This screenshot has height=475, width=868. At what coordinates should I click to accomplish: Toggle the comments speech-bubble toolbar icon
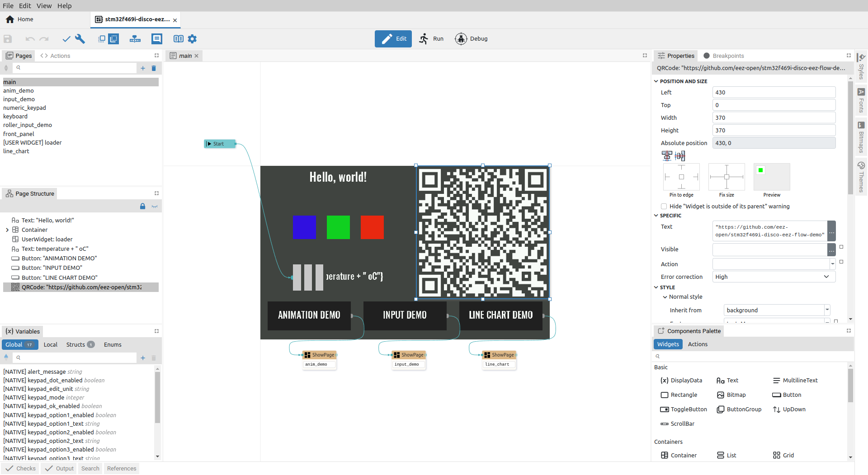157,39
